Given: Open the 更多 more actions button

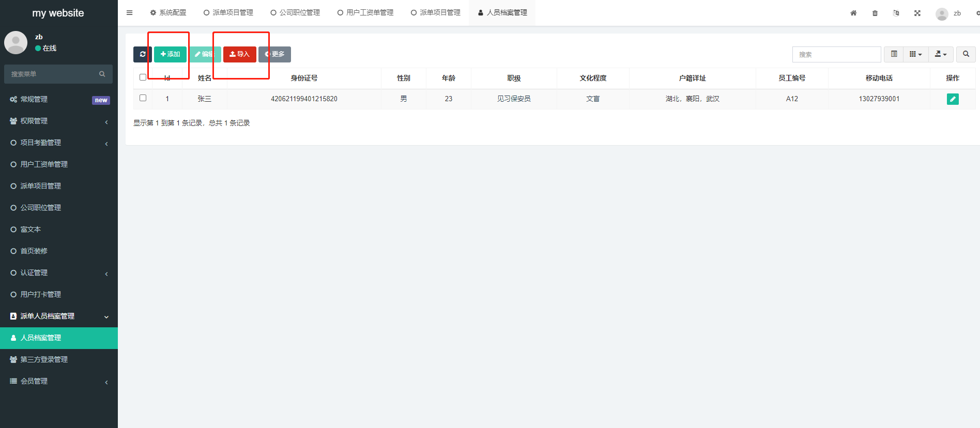Looking at the screenshot, I should [274, 54].
